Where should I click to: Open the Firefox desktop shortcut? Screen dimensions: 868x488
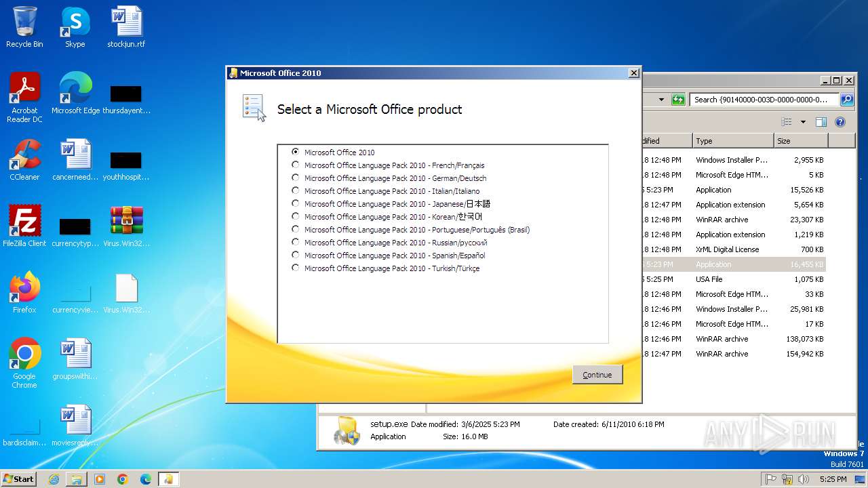[x=24, y=293]
